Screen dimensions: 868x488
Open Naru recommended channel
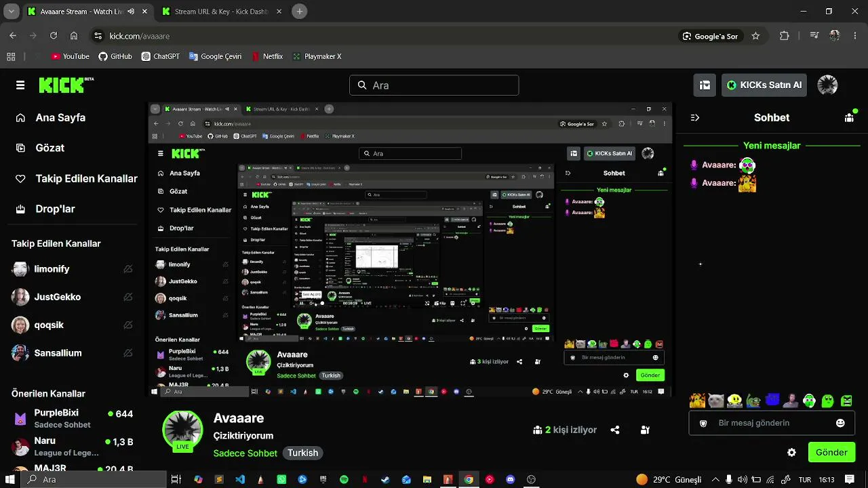point(73,447)
